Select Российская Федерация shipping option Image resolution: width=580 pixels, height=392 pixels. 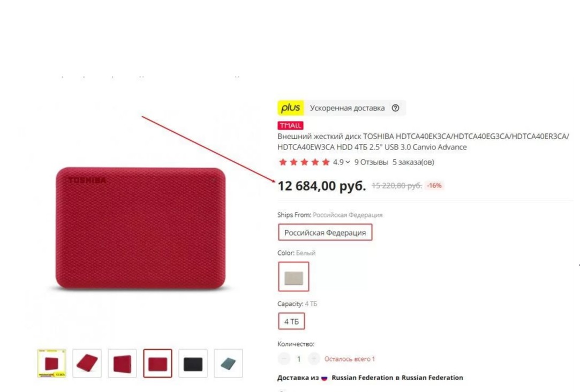pos(325,232)
